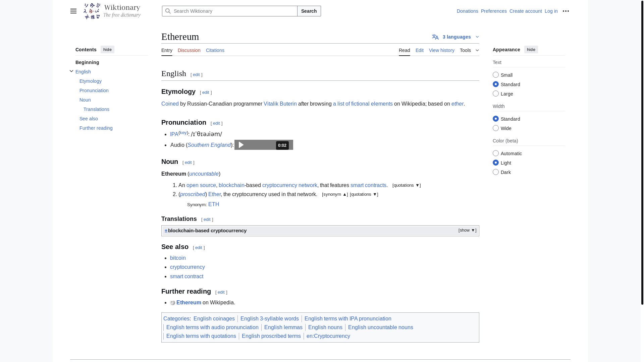Play the Southern England audio clip
This screenshot has height=362, width=644.
(241, 145)
